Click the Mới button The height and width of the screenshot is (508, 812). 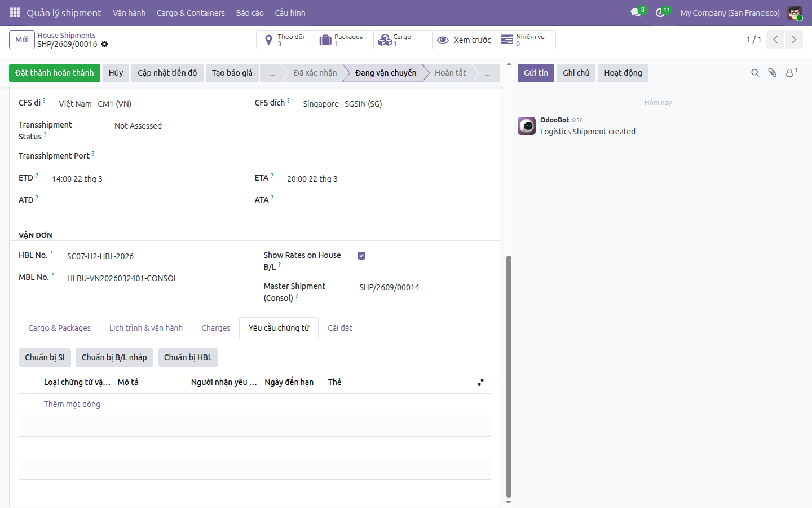coord(22,40)
